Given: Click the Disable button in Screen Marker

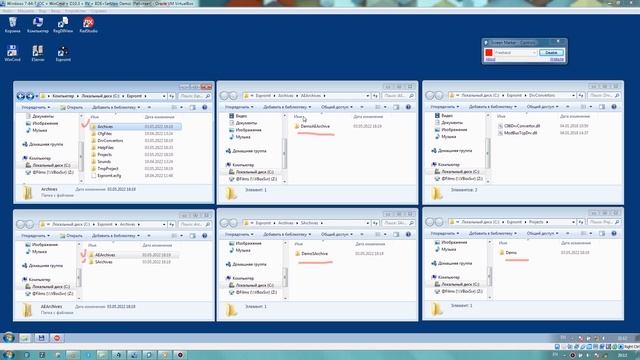Looking at the screenshot, I should pyautogui.click(x=551, y=53).
